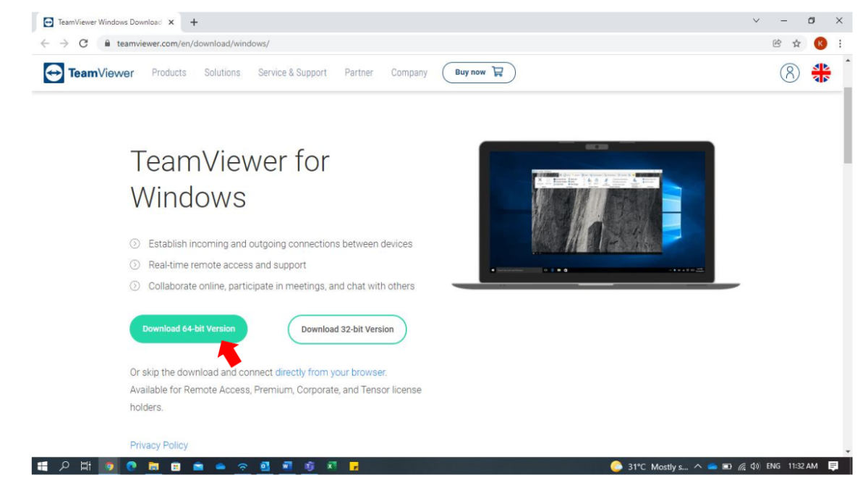Expand the hidden icons chevron in the tray
The width and height of the screenshot is (868, 488).
[697, 467]
